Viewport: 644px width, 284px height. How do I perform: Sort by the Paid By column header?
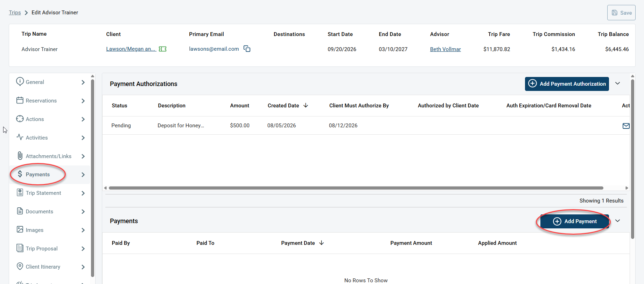(x=121, y=243)
